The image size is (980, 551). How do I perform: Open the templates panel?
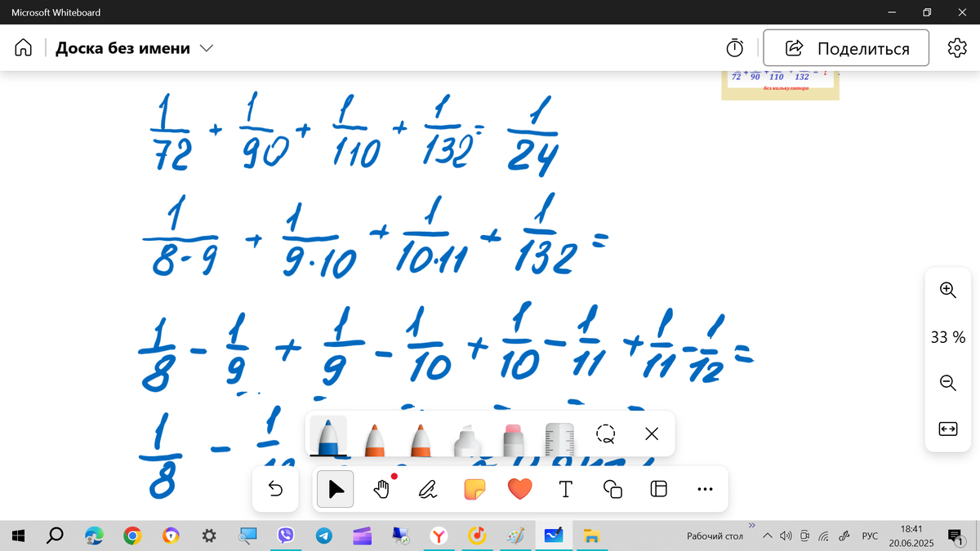pos(659,489)
